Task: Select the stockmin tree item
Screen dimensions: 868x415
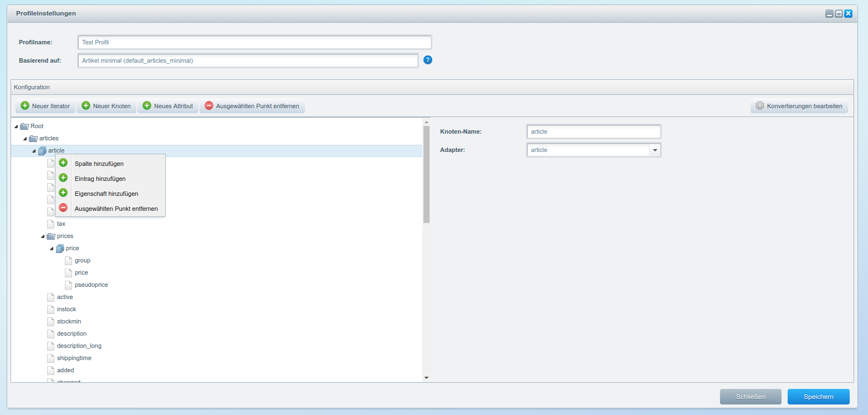Action: (69, 321)
